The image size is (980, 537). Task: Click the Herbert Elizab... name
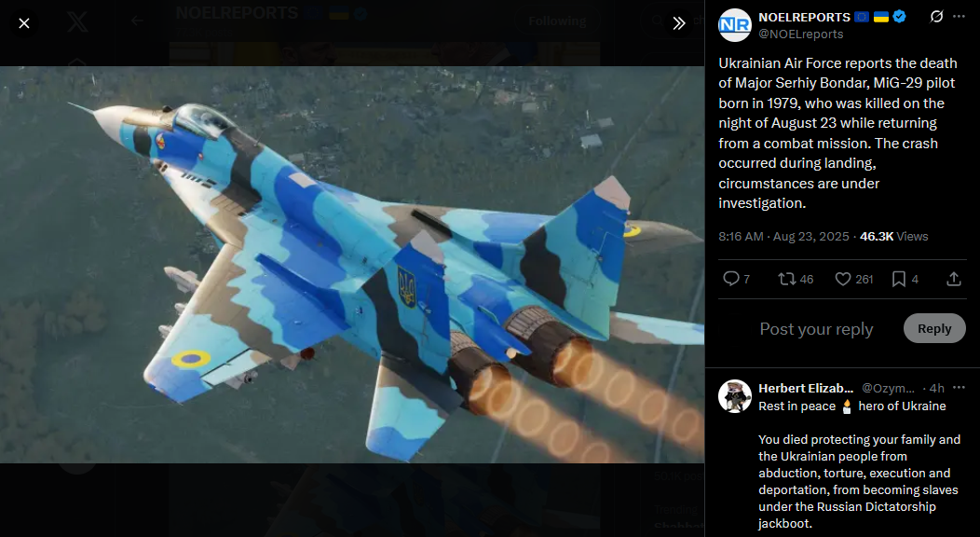click(x=806, y=388)
